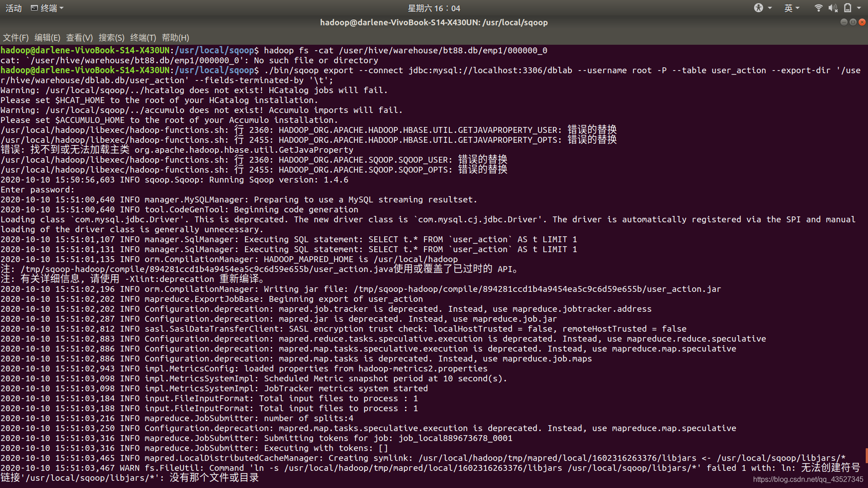Click the 'WARN fs.FileUtil' warning line
Viewport: 868px width, 488px height.
click(x=430, y=473)
